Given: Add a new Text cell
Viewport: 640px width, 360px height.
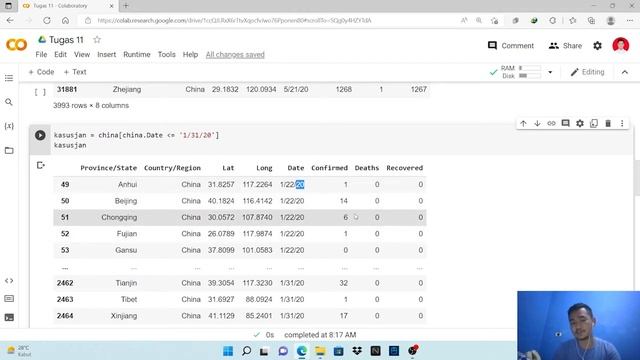Looking at the screenshot, I should pyautogui.click(x=75, y=72).
